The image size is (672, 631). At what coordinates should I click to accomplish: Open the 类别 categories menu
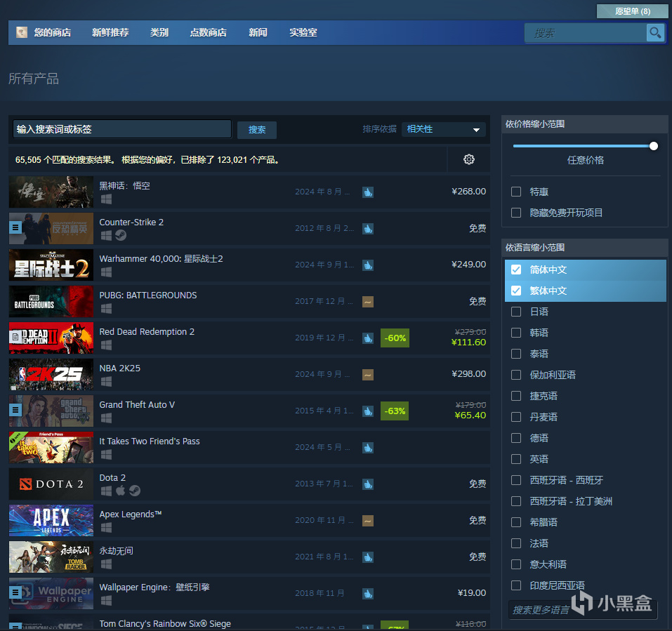coord(159,32)
